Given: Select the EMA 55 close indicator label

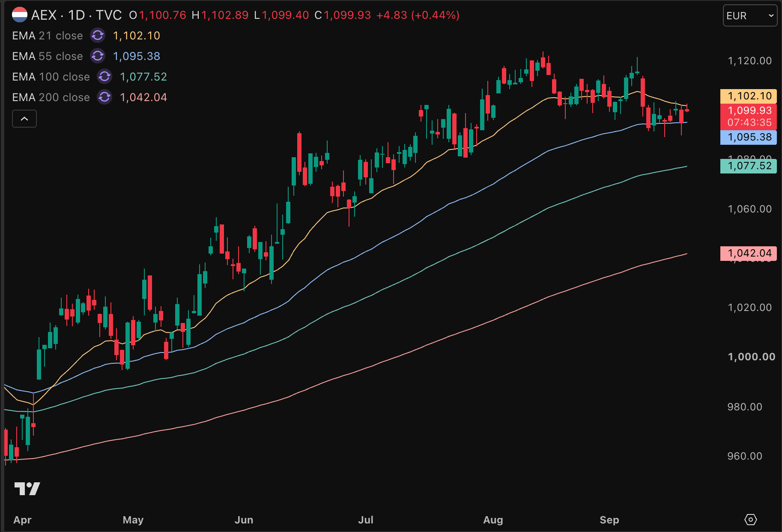Looking at the screenshot, I should coord(48,56).
